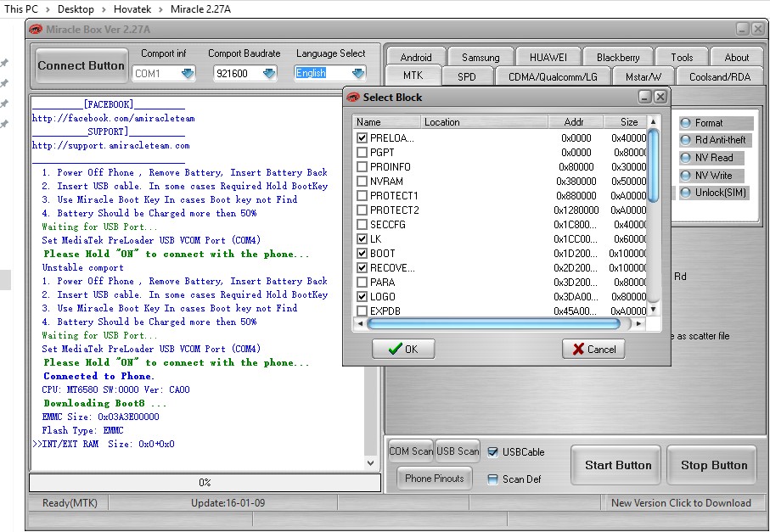Check the PROINFO block checkbox
770x532 pixels.
coord(362,167)
